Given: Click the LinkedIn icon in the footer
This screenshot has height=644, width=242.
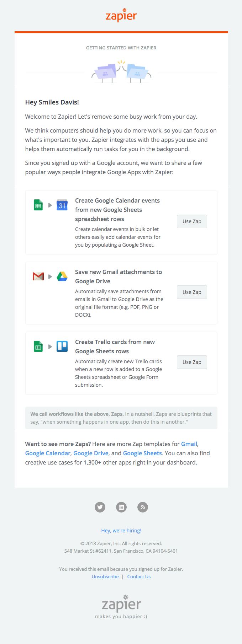Looking at the screenshot, I should click(x=121, y=507).
